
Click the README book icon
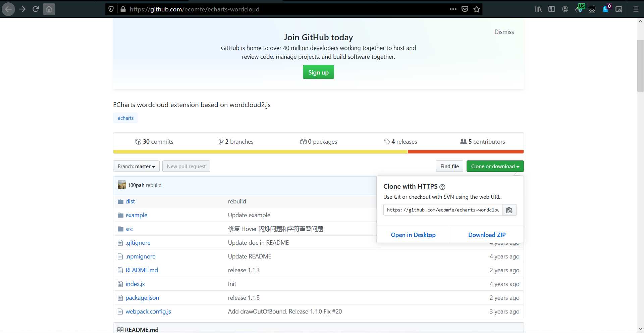pos(120,330)
